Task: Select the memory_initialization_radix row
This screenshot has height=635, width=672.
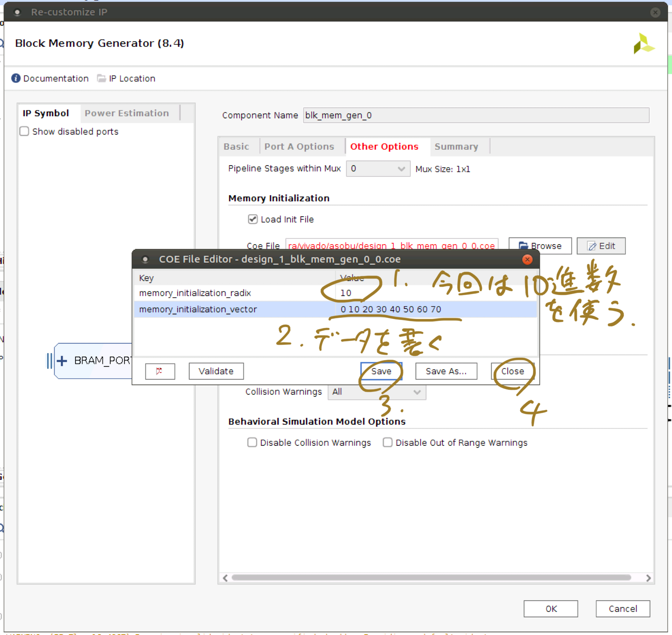Action: click(336, 293)
